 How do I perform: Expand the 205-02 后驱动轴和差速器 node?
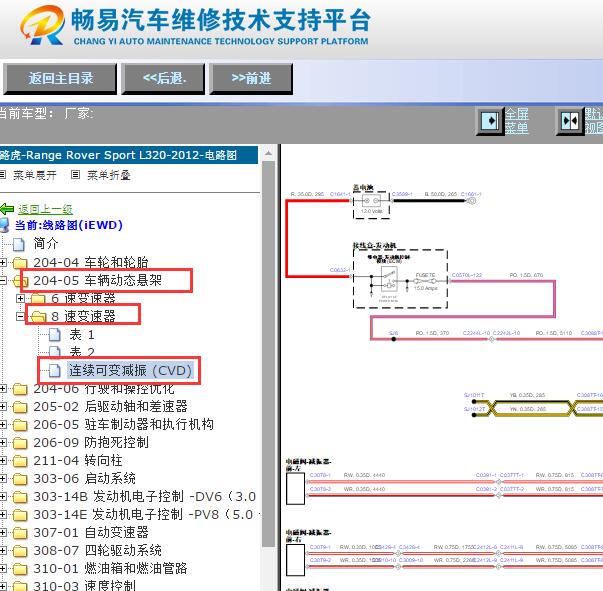(x=3, y=406)
